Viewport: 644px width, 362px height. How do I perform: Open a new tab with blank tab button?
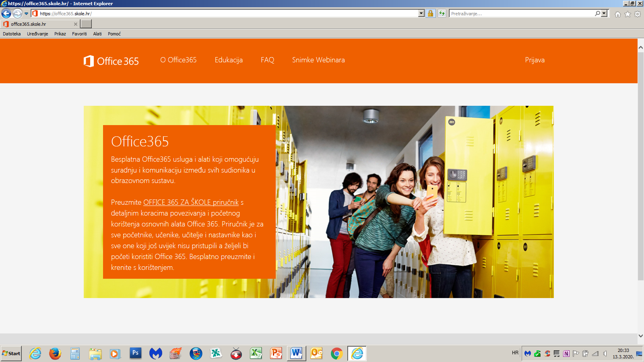tap(86, 24)
